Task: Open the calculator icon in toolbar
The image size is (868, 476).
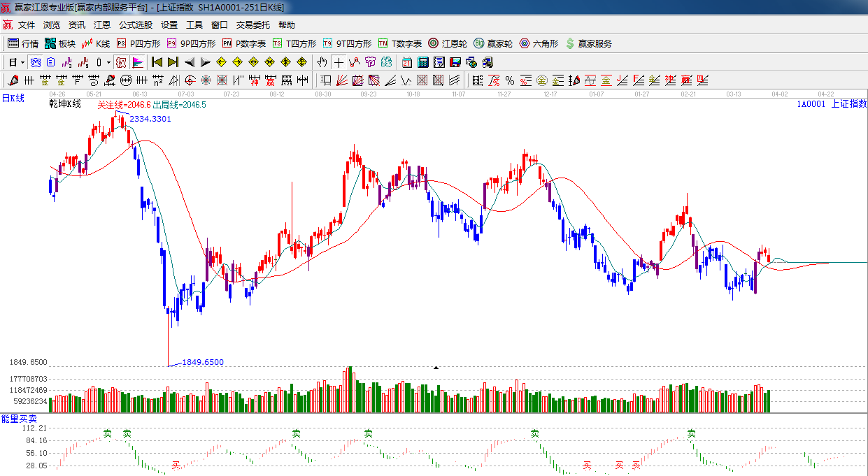Action: point(422,62)
